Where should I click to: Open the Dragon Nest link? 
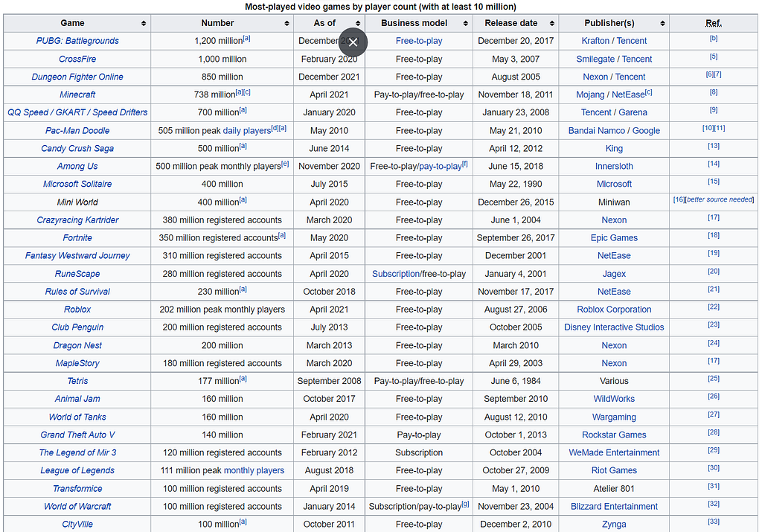(77, 345)
